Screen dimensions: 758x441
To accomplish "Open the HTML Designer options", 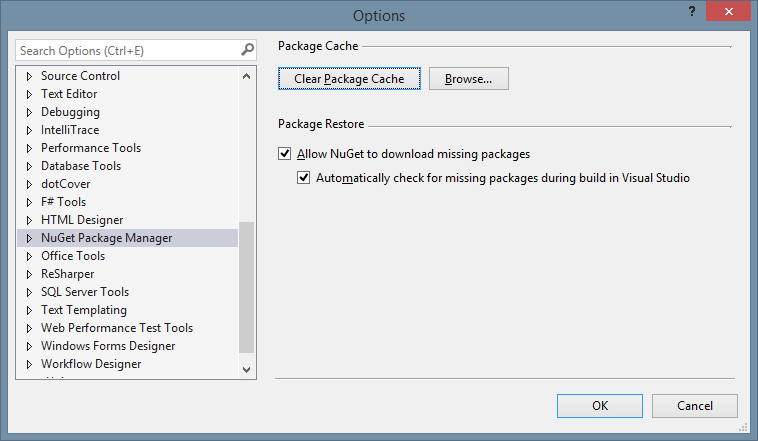I will (82, 220).
